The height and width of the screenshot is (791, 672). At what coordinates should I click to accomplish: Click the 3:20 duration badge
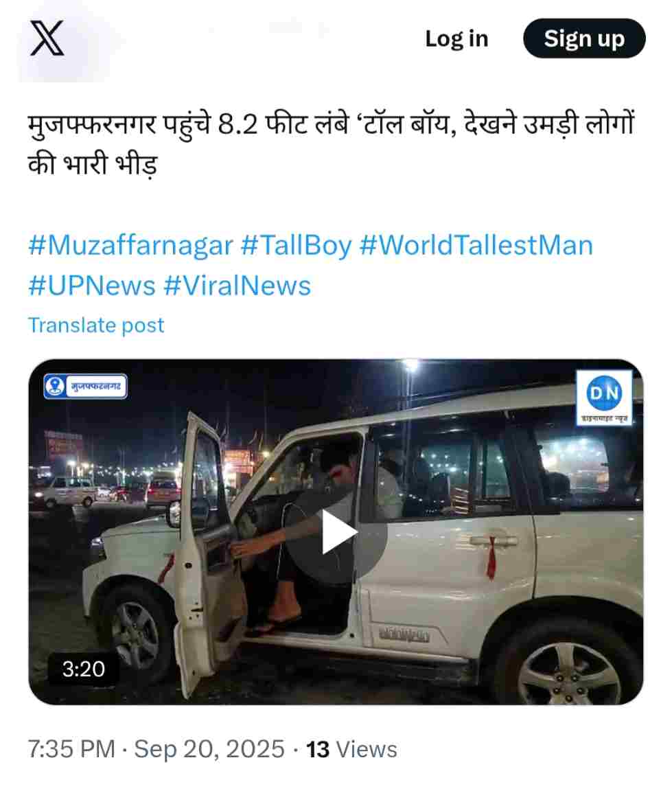pyautogui.click(x=84, y=669)
